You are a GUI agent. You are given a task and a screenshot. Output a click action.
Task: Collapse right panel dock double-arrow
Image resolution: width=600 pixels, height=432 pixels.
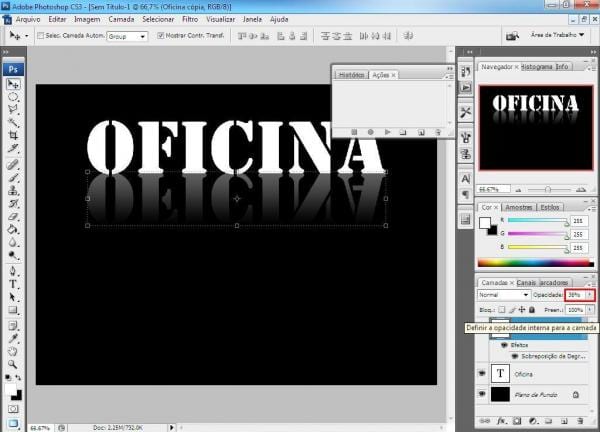(x=593, y=52)
